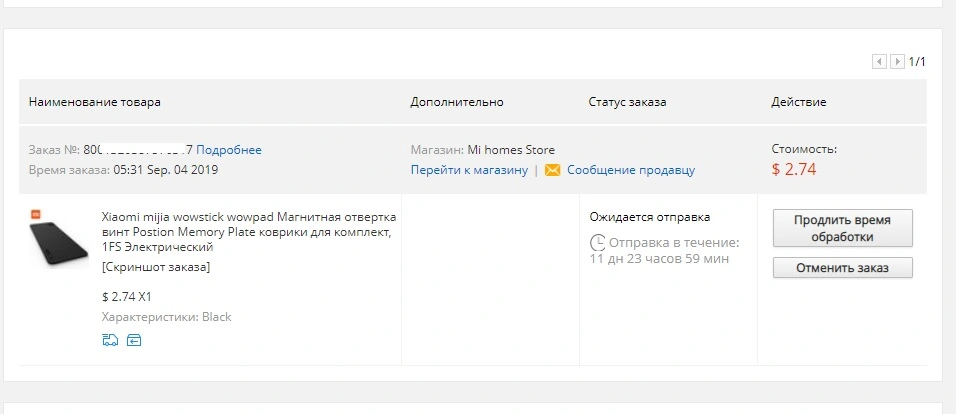Click the return box icon
The width and height of the screenshot is (956, 414).
(134, 340)
